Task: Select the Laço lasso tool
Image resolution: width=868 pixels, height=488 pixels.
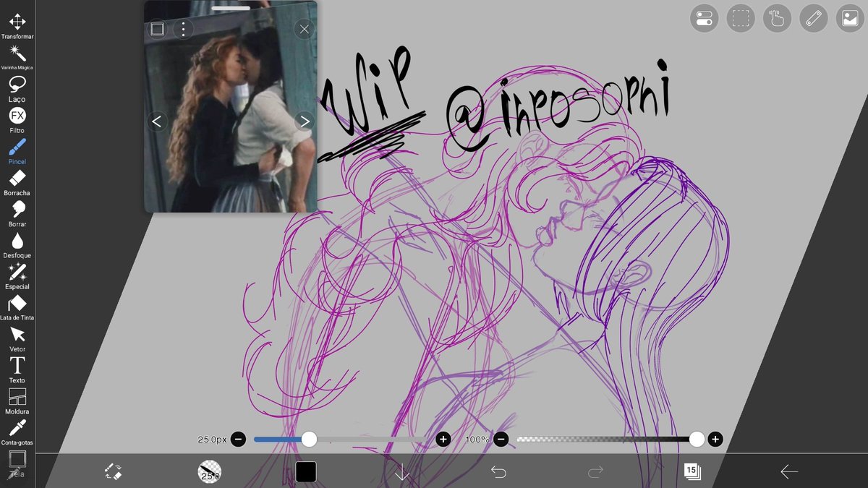Action: tap(17, 89)
